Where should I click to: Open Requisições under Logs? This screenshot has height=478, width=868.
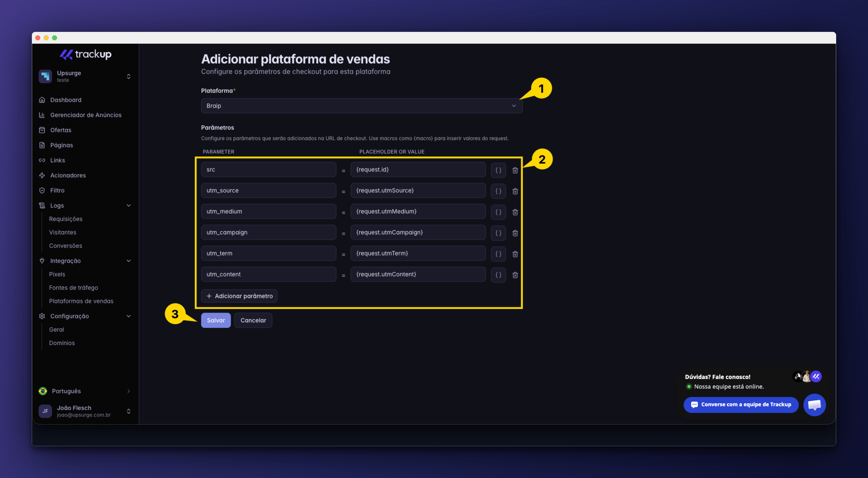point(66,219)
